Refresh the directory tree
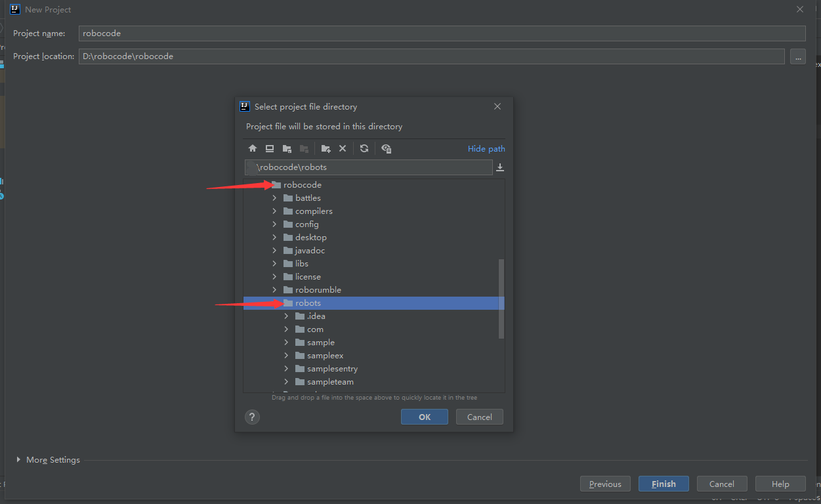Viewport: 821px width, 504px height. (364, 149)
